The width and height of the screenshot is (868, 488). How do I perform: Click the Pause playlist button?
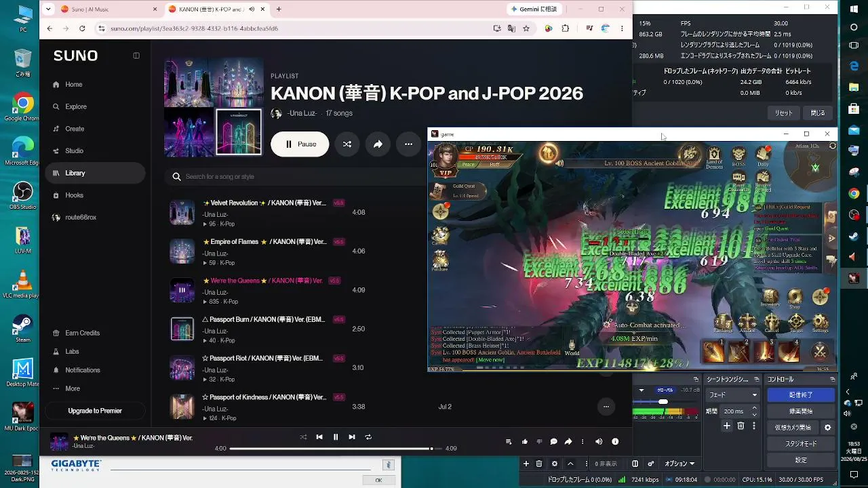[300, 144]
